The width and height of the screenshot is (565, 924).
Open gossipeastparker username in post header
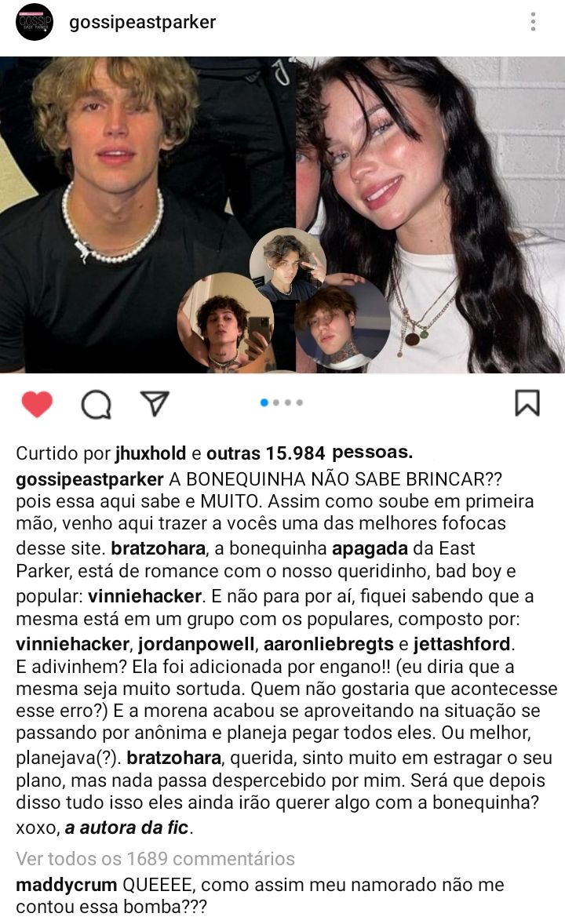click(x=143, y=23)
